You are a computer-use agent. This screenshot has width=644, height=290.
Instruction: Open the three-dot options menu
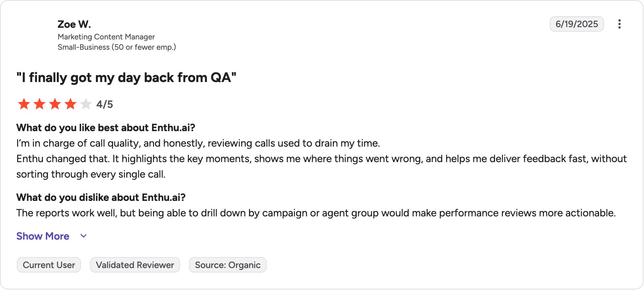click(619, 24)
